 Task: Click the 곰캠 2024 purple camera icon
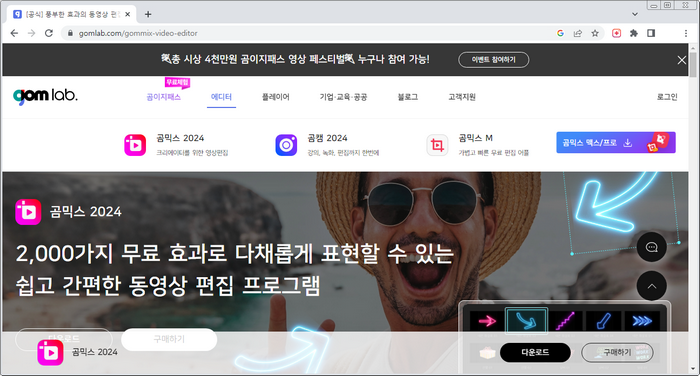286,145
